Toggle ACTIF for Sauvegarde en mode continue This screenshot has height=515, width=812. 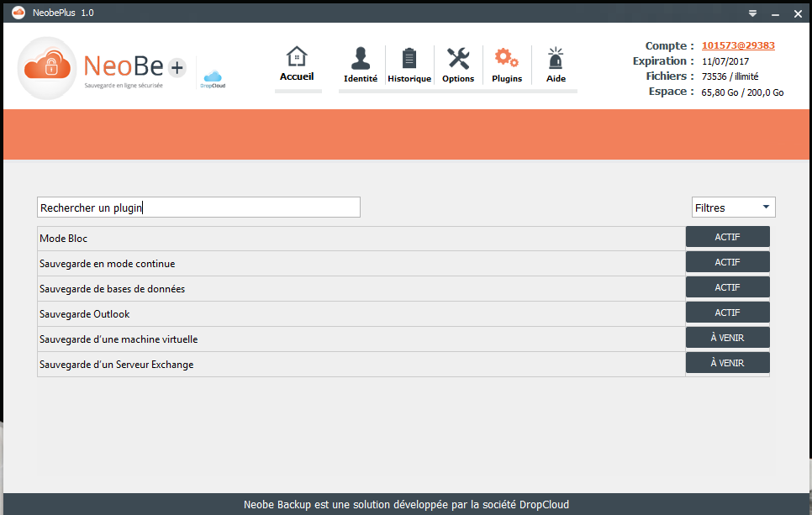pos(727,263)
